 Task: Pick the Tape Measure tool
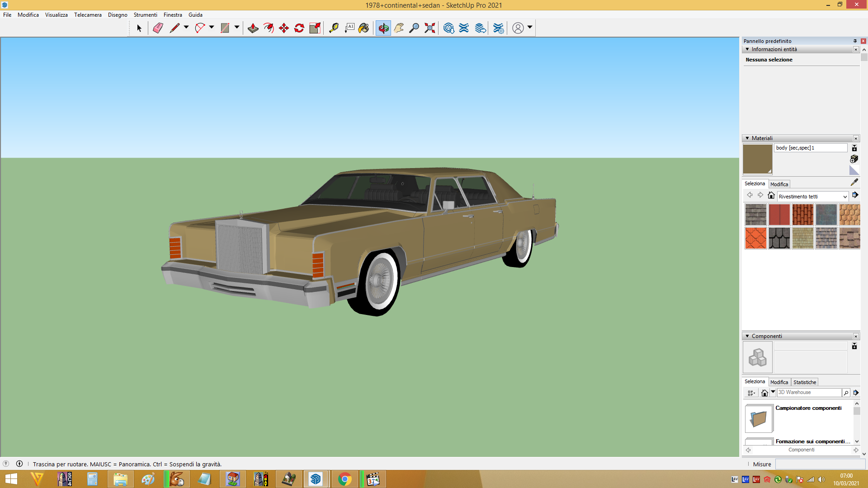pos(334,28)
